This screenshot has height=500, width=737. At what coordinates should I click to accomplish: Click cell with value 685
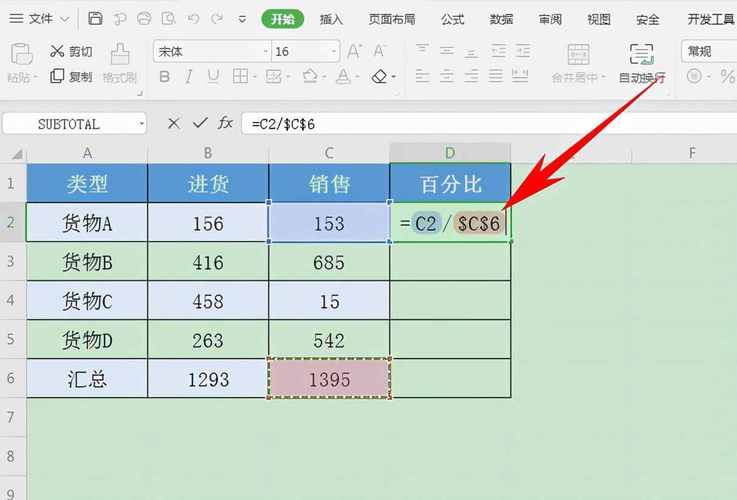(329, 262)
